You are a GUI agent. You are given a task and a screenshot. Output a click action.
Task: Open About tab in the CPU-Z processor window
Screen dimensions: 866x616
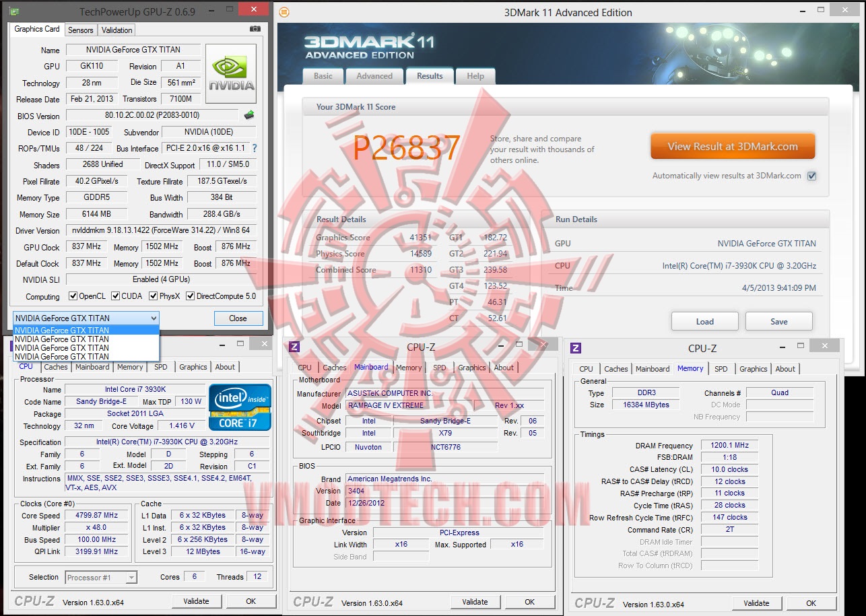point(225,367)
